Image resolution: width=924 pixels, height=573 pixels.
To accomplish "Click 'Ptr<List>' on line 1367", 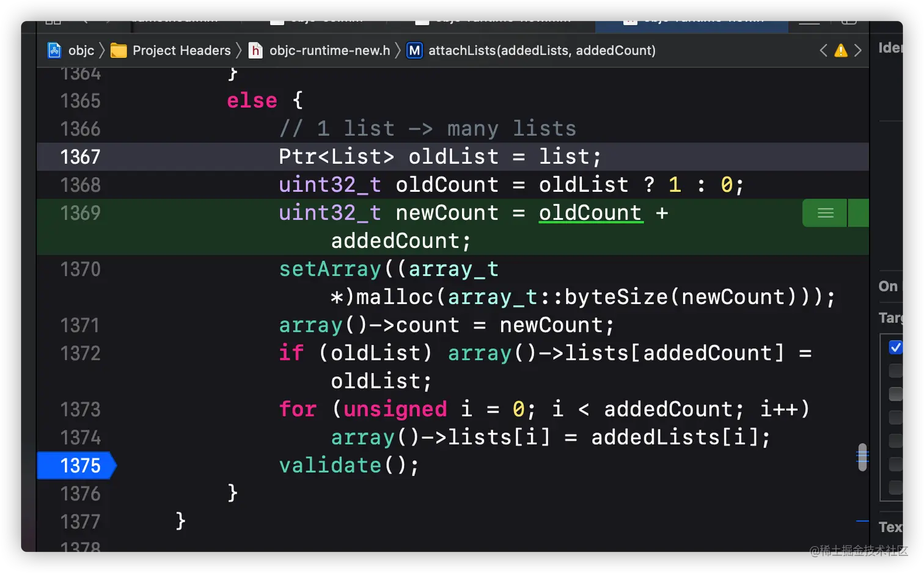I will [337, 157].
